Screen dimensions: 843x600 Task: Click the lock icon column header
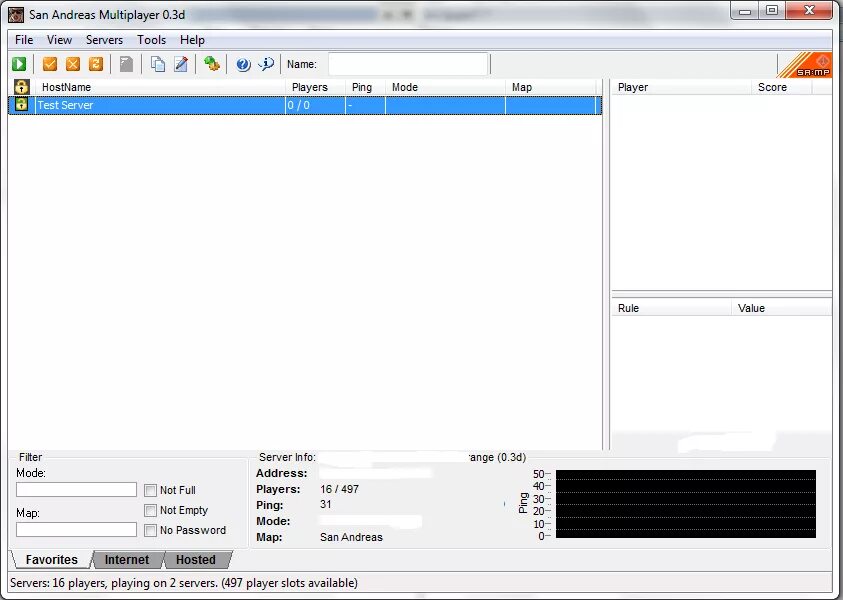click(22, 87)
